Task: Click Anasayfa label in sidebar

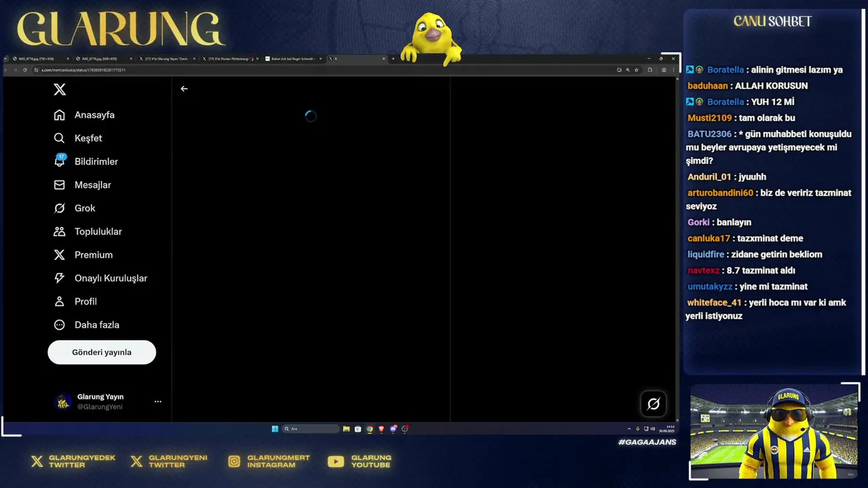Action: pos(94,115)
